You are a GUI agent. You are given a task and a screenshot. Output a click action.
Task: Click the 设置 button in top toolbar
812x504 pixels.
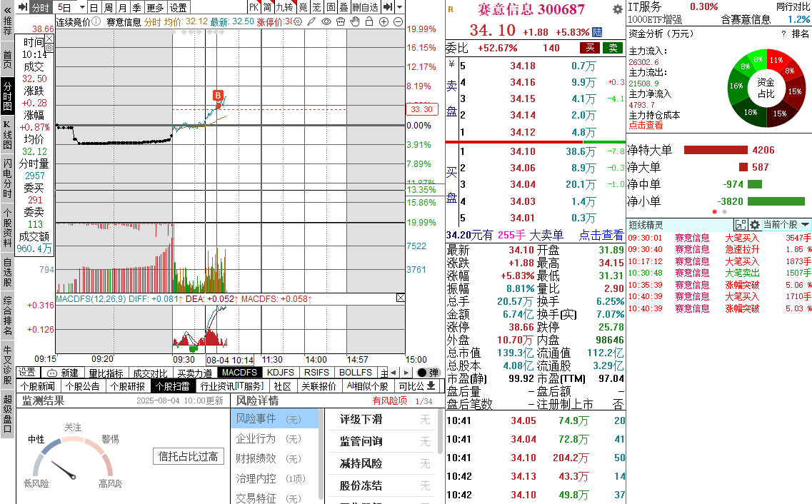[178, 7]
